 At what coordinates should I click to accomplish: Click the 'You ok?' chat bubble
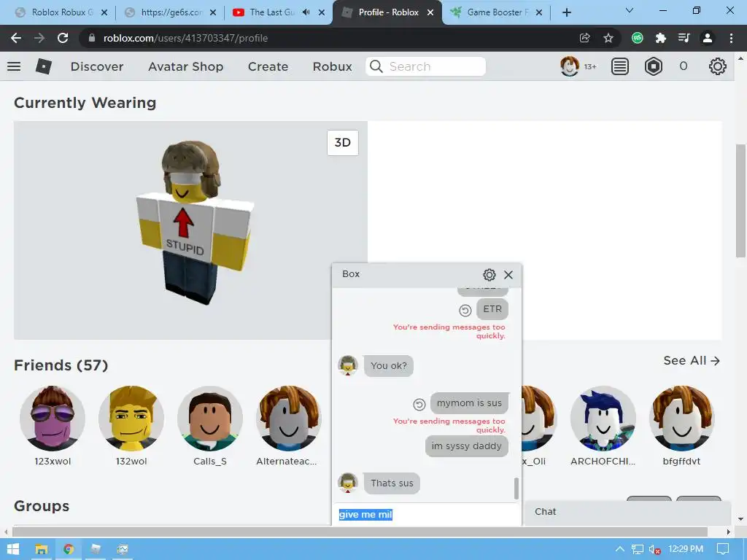389,366
